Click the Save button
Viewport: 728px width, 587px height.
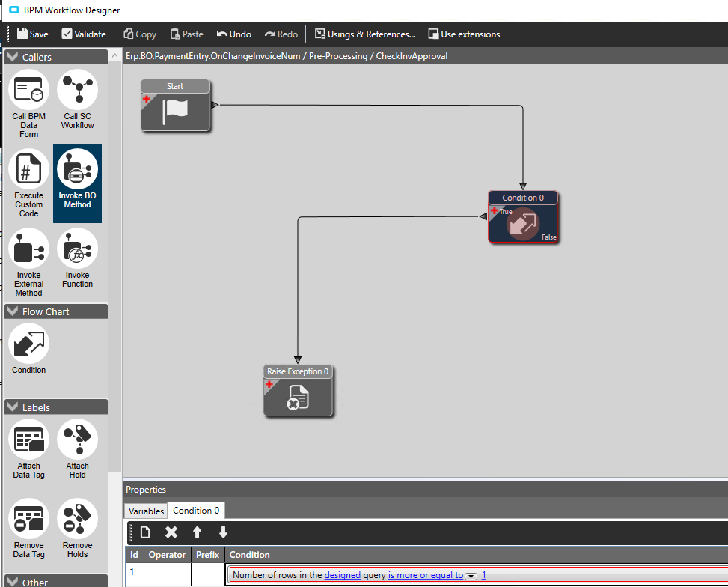pyautogui.click(x=32, y=34)
